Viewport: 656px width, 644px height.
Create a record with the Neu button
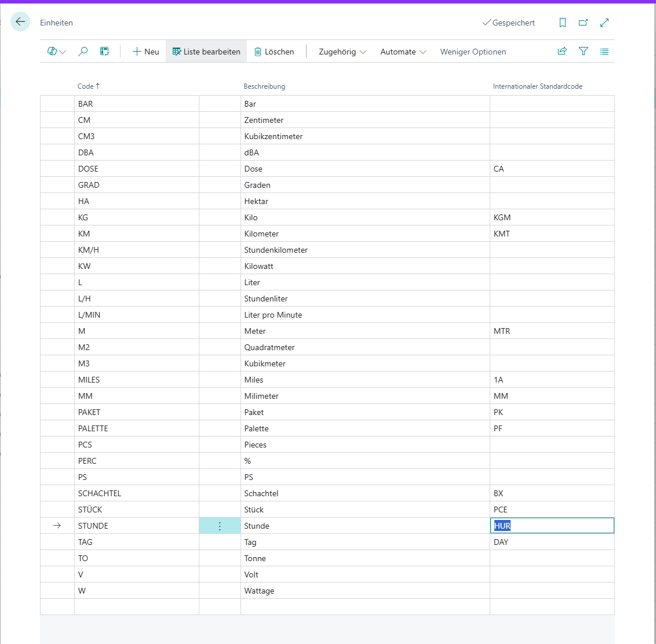click(145, 51)
